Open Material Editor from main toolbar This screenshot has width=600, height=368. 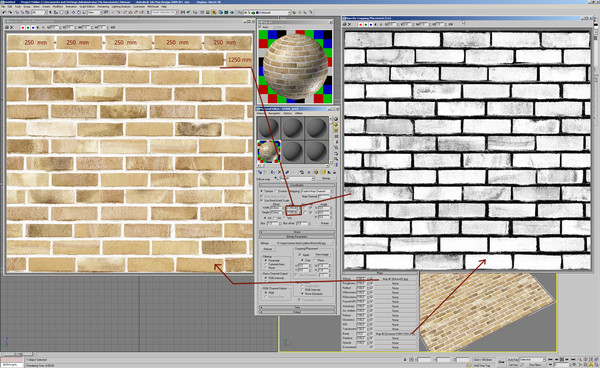click(214, 12)
